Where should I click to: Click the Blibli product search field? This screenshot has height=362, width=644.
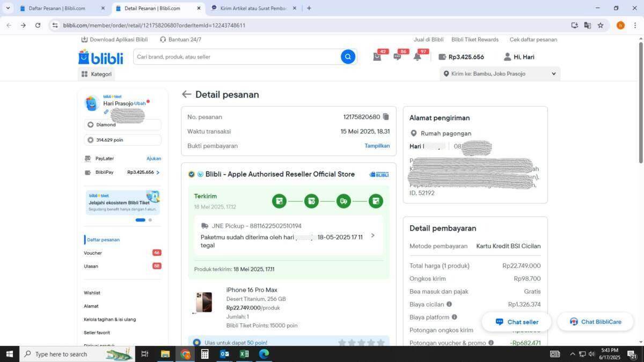tap(237, 57)
